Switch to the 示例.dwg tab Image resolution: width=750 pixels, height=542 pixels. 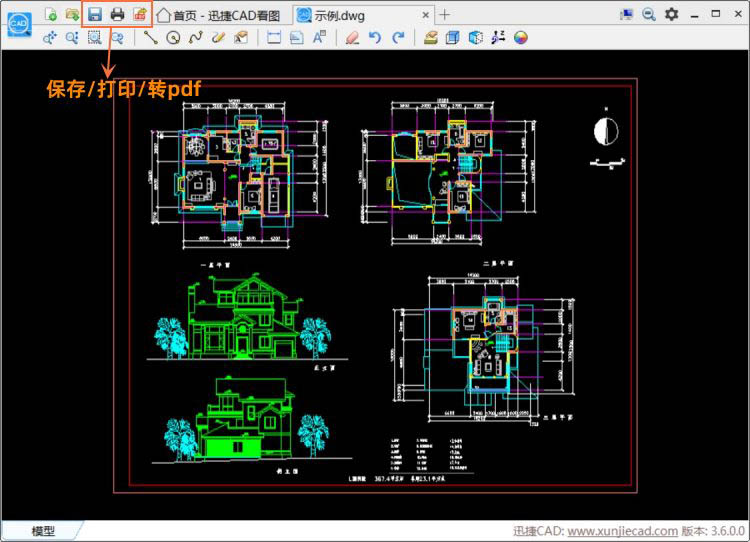pos(364,15)
